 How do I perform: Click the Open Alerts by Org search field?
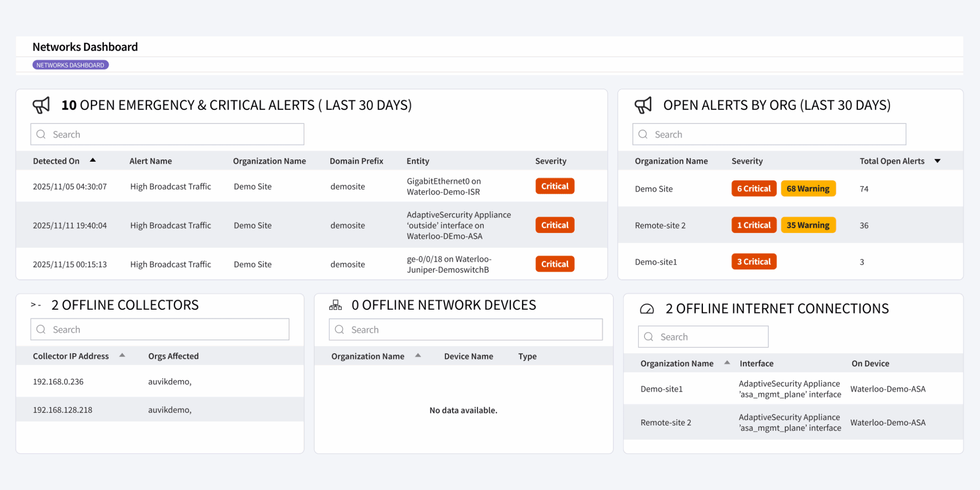[x=768, y=134]
